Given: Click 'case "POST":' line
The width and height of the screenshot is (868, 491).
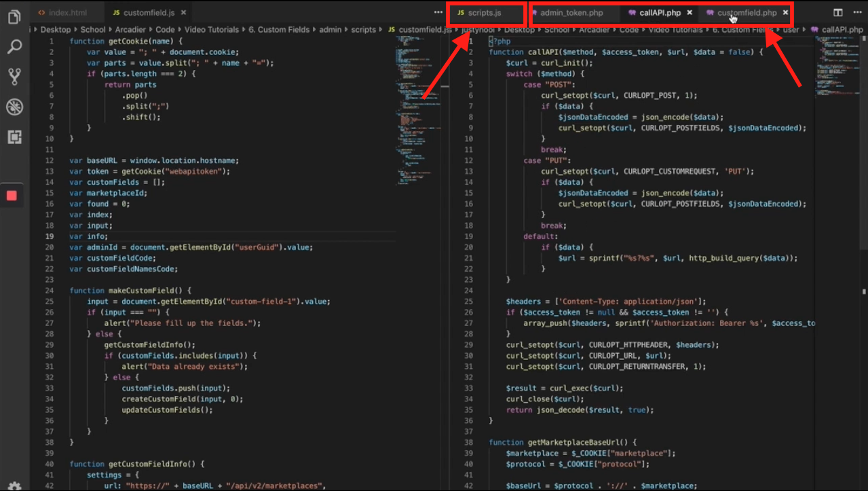Looking at the screenshot, I should 549,84.
